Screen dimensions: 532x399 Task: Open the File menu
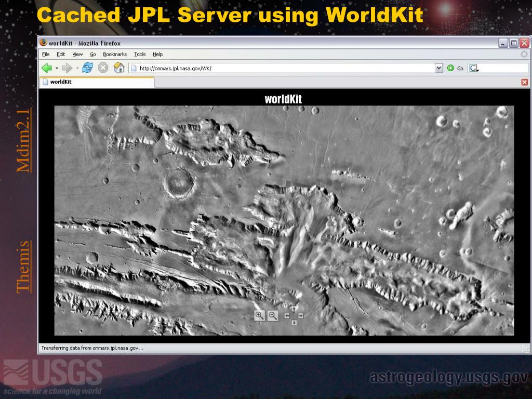[x=46, y=54]
